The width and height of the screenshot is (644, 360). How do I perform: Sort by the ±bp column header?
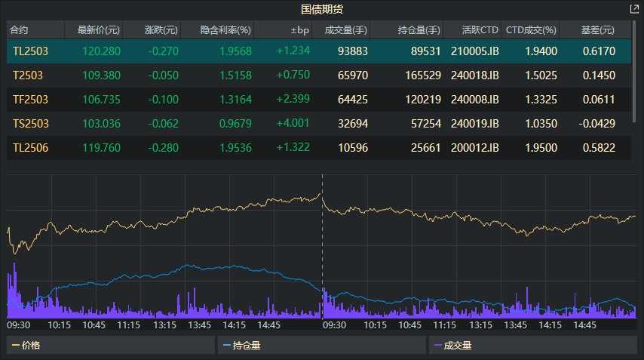click(299, 30)
